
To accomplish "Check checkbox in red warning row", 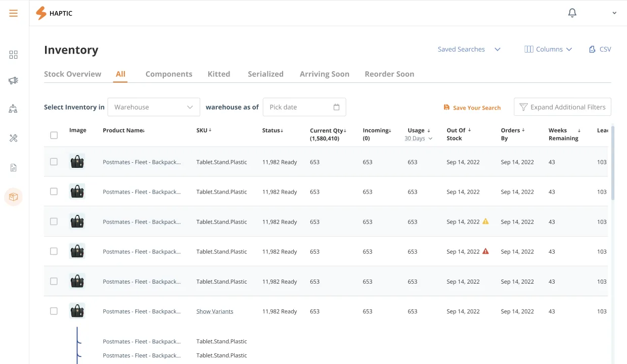I will point(54,251).
